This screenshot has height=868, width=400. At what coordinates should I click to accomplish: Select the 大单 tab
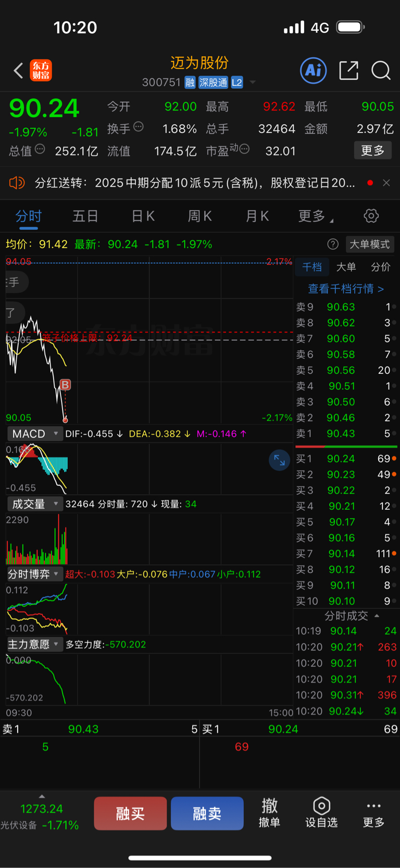coord(346,267)
